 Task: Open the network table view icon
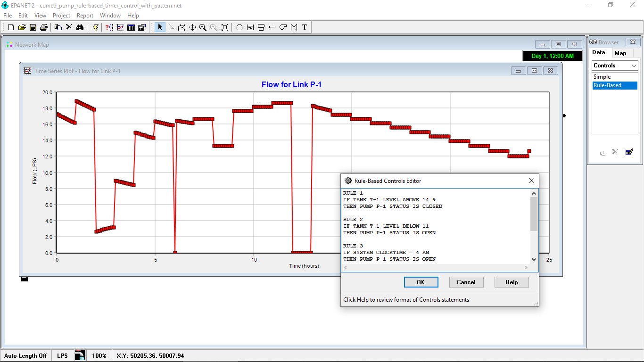(131, 27)
